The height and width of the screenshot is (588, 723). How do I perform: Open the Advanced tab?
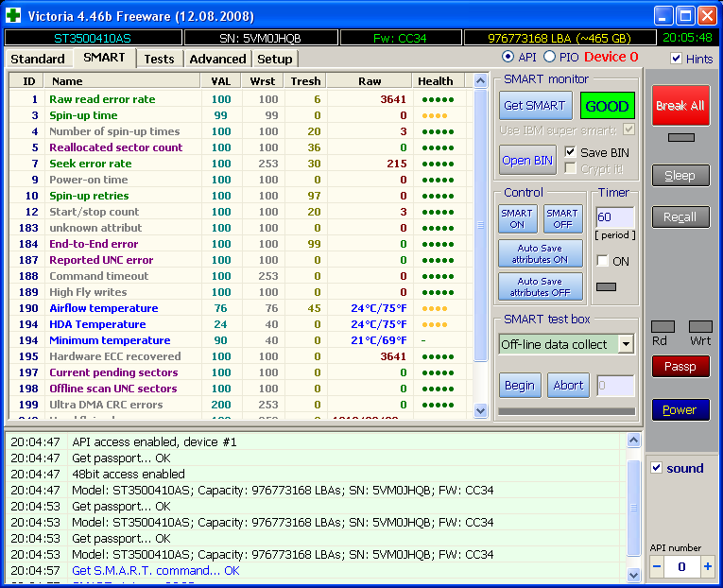(x=217, y=59)
